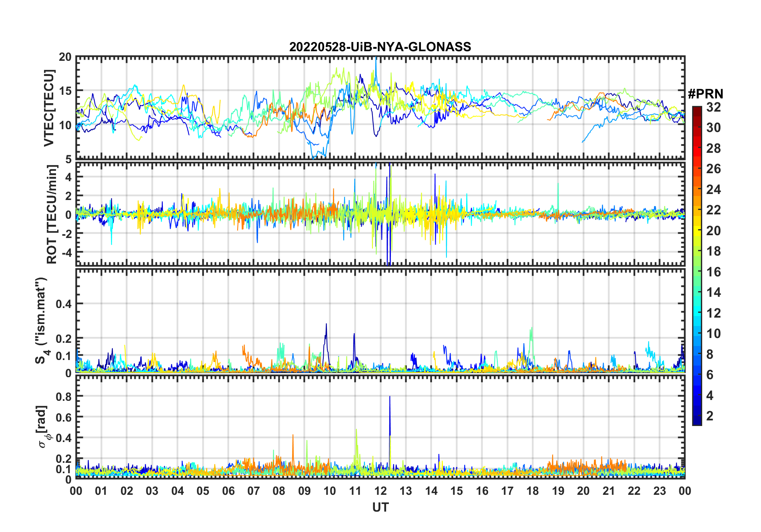Click the ROT [TECU/min] y-axis label
Viewport: 761px width, 532px height.
coord(52,214)
